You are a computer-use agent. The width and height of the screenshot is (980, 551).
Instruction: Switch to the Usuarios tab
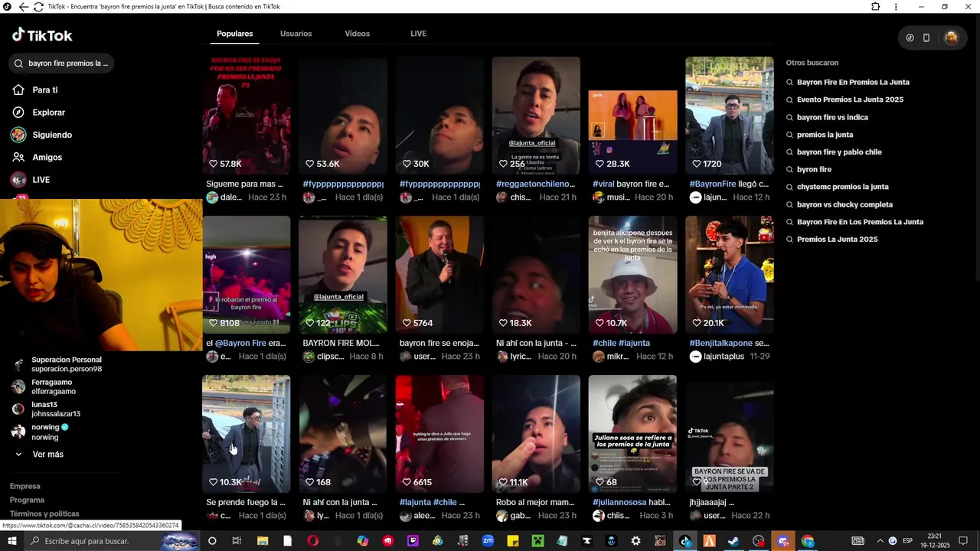(296, 34)
